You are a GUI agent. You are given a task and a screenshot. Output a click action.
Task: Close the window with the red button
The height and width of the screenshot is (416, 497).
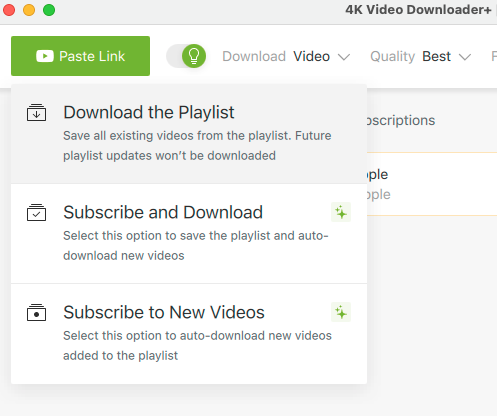coord(9,10)
